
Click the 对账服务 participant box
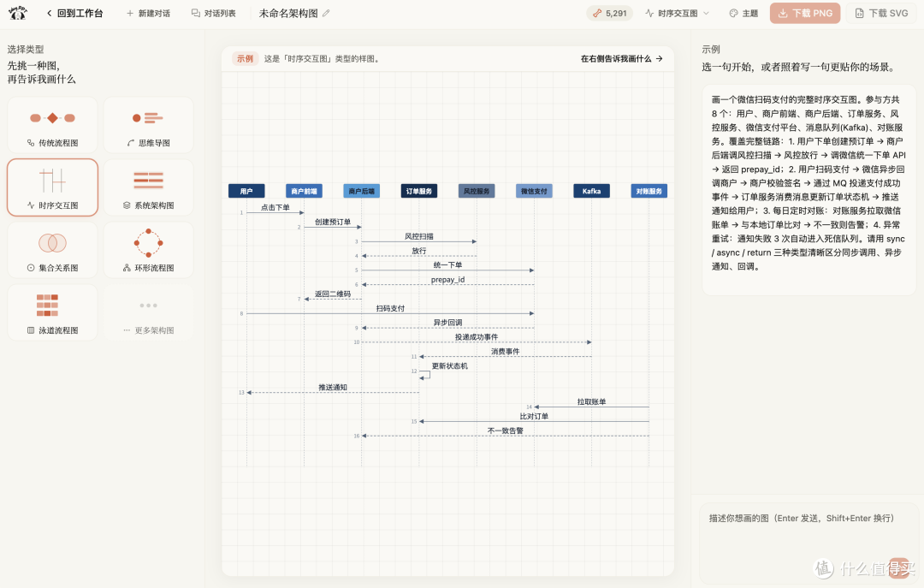coord(649,191)
